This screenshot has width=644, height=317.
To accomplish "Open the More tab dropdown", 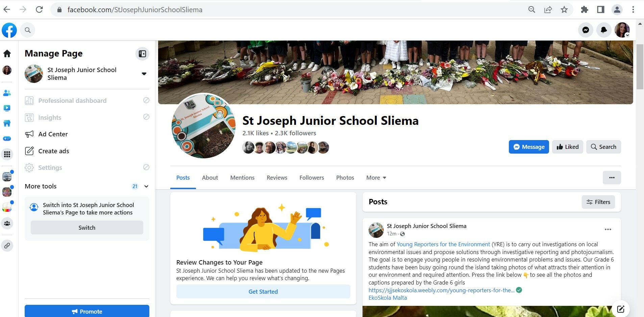I will [376, 178].
